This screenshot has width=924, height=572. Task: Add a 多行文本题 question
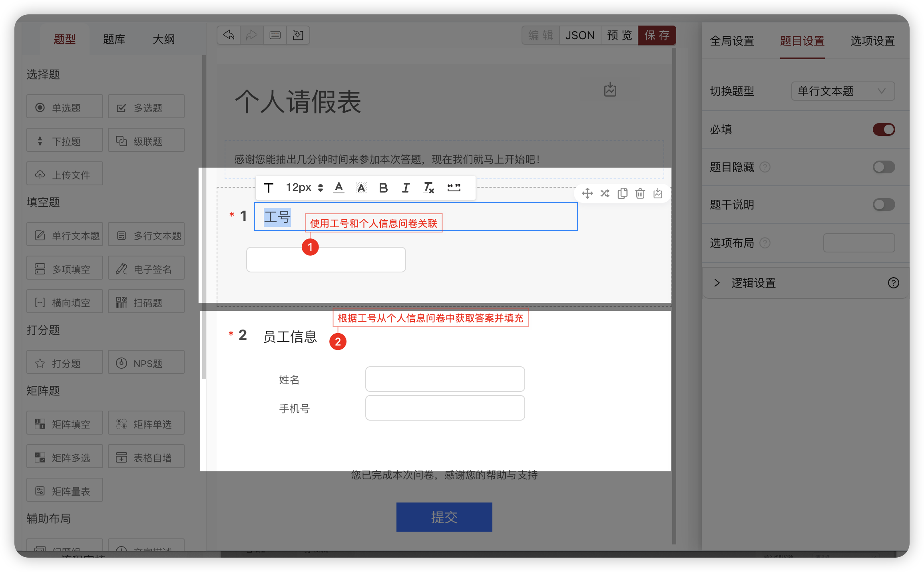tap(146, 234)
